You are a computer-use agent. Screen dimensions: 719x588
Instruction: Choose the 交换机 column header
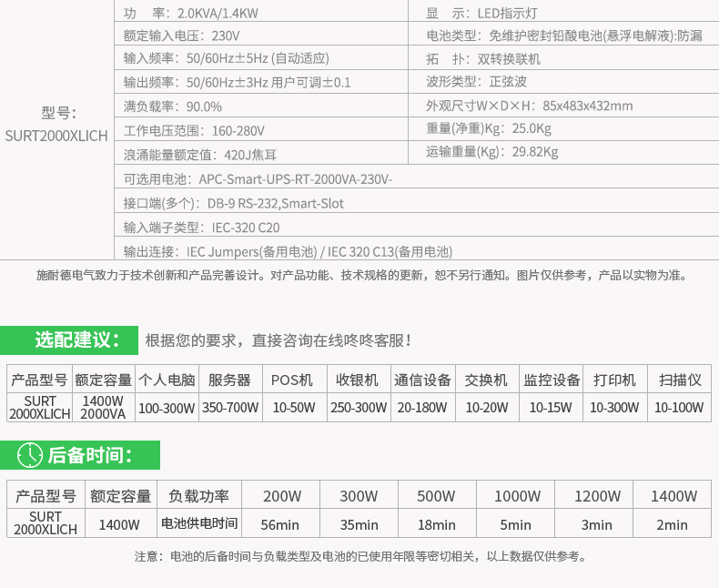pos(486,380)
